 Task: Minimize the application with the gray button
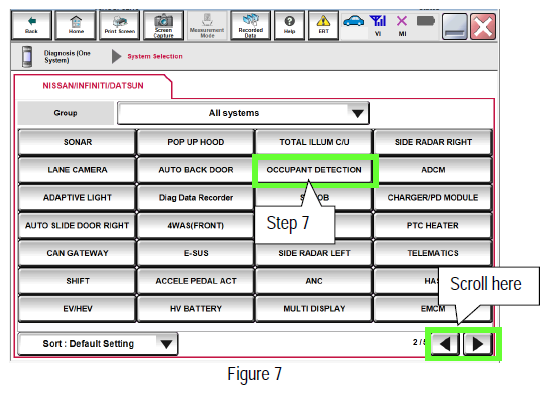454,26
